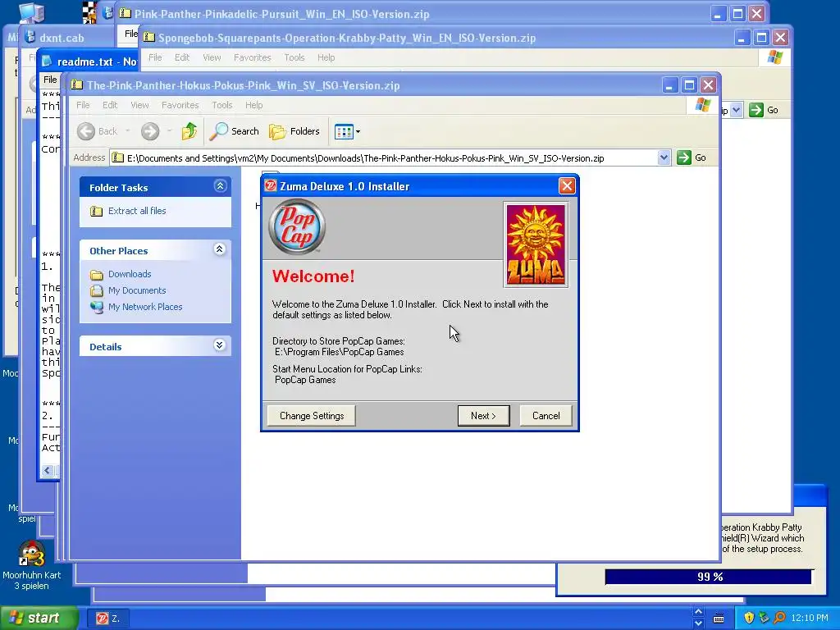Open the Views icon dropdown

347,131
